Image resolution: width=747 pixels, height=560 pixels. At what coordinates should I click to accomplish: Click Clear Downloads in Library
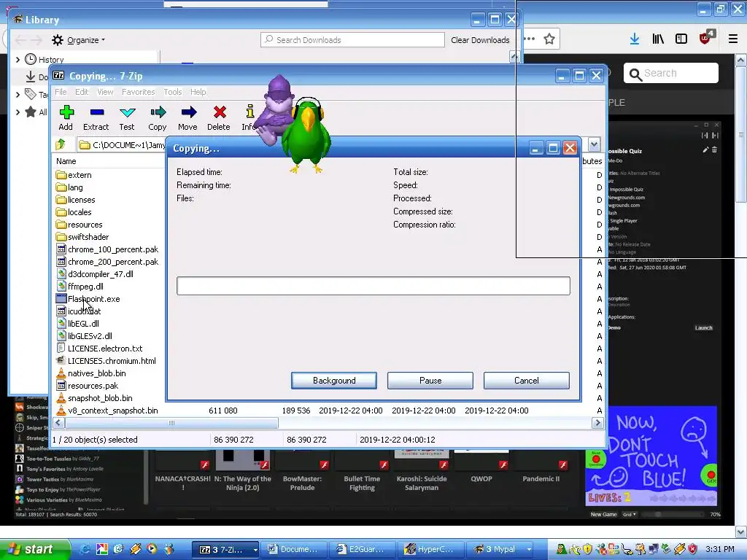480,40
